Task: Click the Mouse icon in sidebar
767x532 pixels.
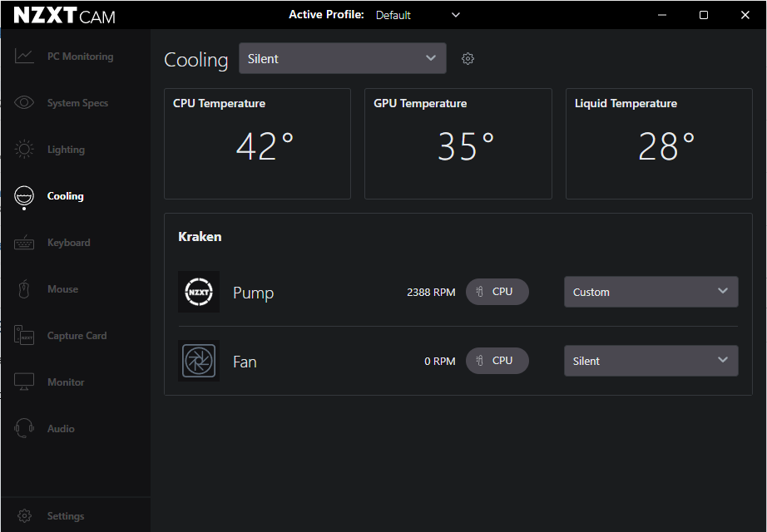Action: click(x=24, y=289)
